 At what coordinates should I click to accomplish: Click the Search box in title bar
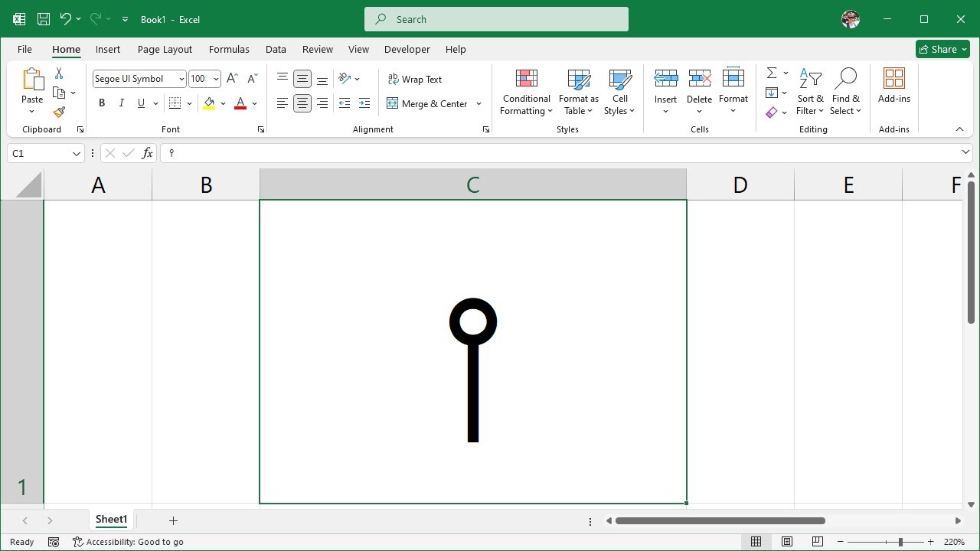[496, 19]
